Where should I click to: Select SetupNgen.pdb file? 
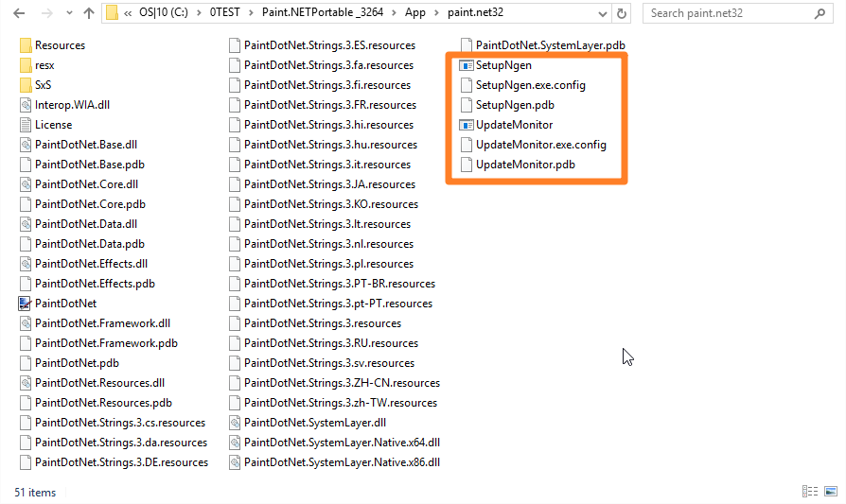click(515, 105)
